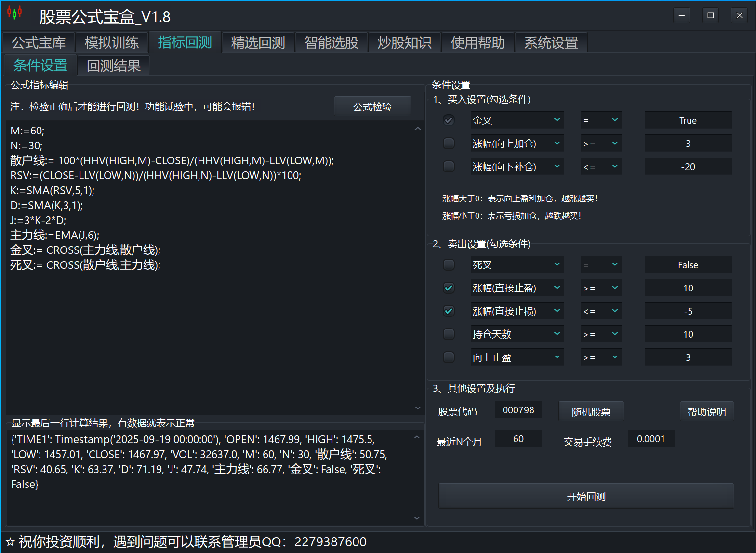The width and height of the screenshot is (756, 553).
Task: Click the candlestick app logo icon
Action: [14, 13]
